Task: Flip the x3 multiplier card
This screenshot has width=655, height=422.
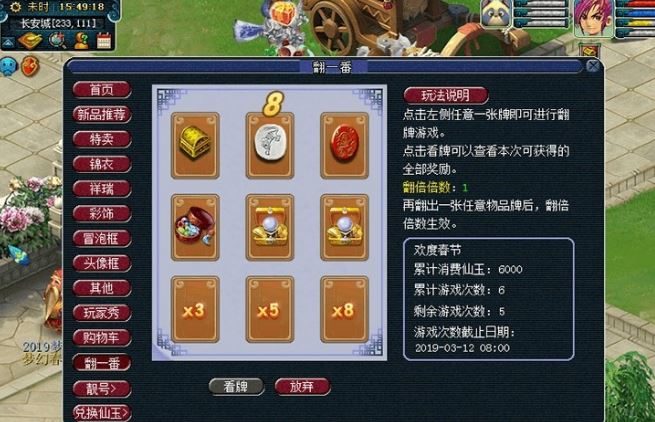Action: 195,310
